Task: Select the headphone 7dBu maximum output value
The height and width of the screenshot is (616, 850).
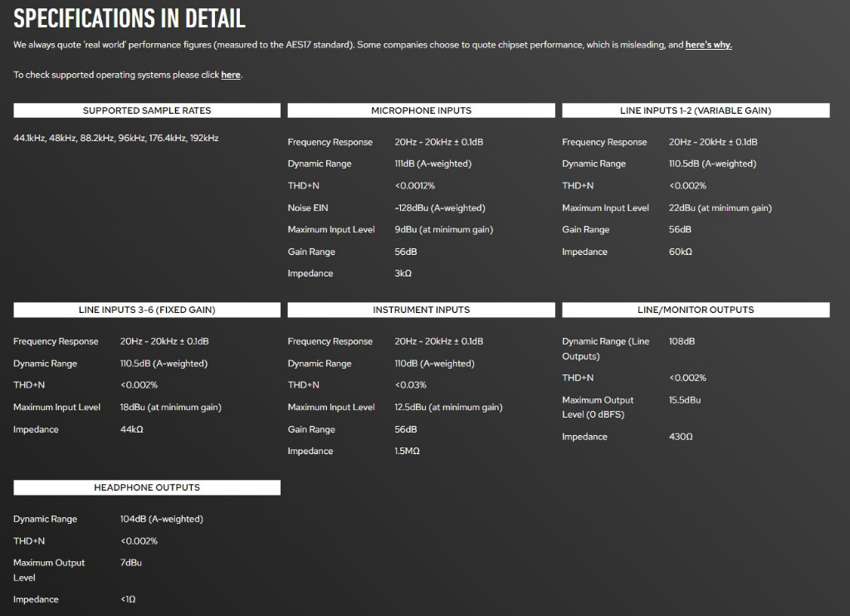Action: [x=131, y=563]
